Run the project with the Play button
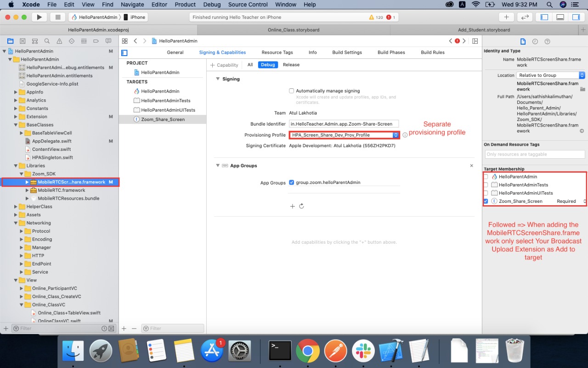Image resolution: width=588 pixels, height=368 pixels. (x=40, y=17)
